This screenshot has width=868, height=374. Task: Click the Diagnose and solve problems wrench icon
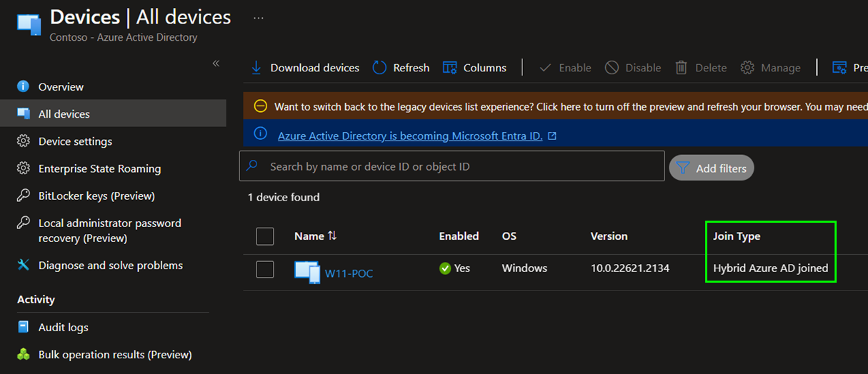24,266
